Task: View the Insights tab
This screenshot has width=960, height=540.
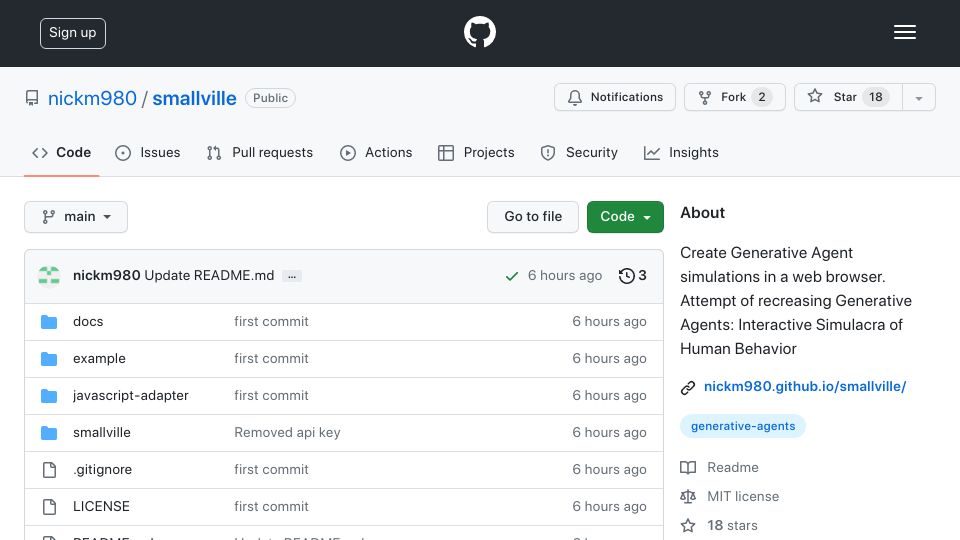Action: (x=681, y=152)
